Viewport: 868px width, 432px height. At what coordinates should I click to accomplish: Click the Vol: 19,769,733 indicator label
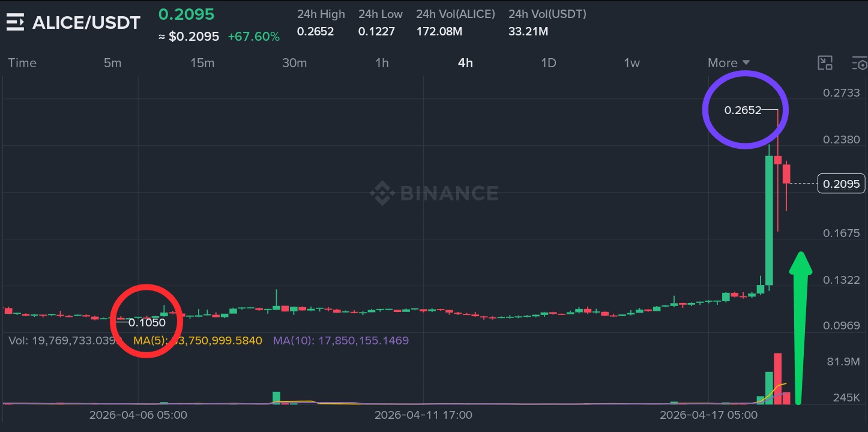pyautogui.click(x=64, y=341)
